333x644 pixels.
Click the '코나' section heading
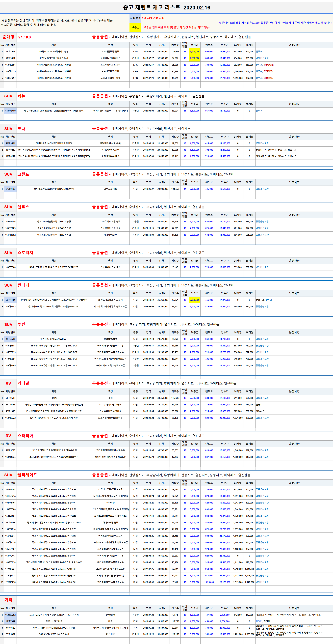(x=21, y=129)
